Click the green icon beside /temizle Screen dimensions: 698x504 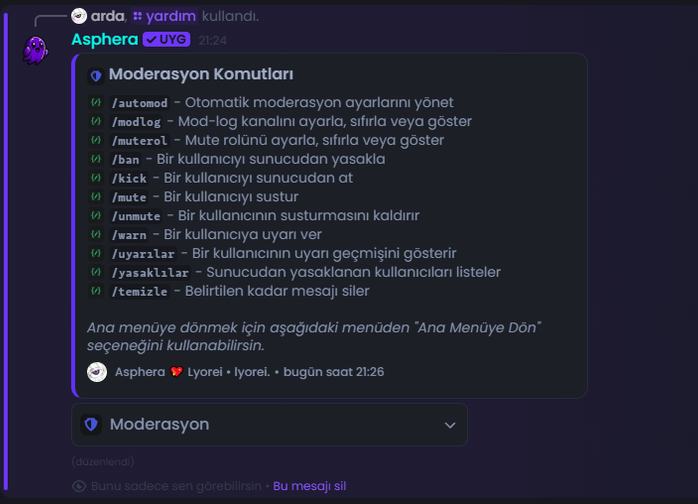96,291
